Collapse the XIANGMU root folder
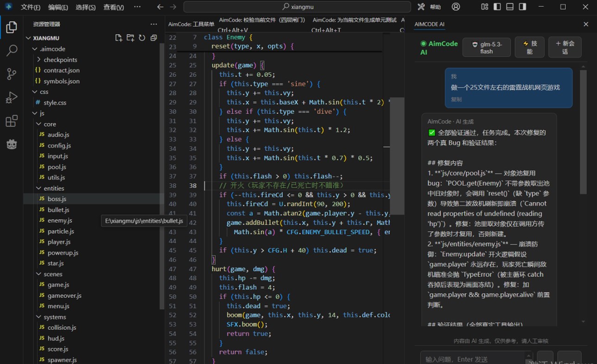This screenshot has height=364, width=597. point(28,38)
